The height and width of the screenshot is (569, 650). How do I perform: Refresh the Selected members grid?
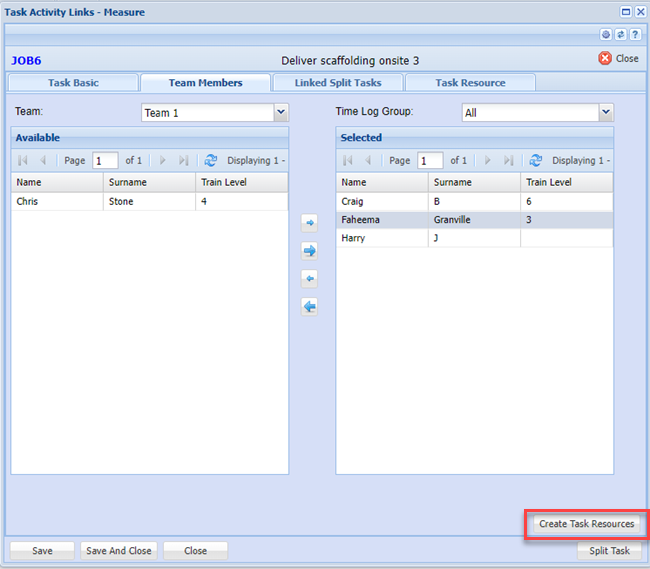(536, 160)
